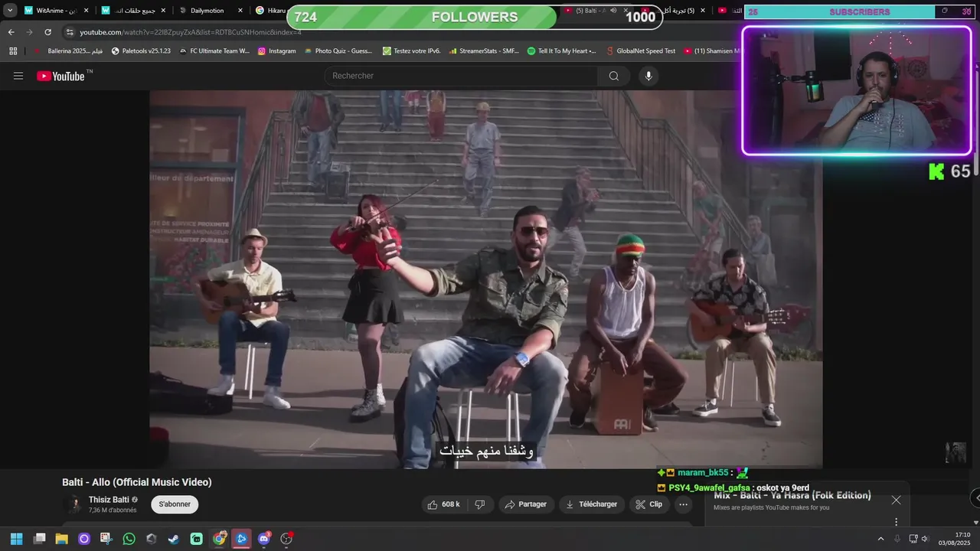Viewport: 980px width, 551px height.
Task: Click the Partager share button
Action: coord(526,504)
